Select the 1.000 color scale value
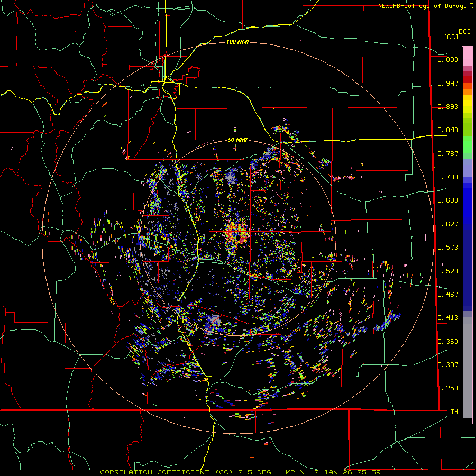The height and width of the screenshot is (476, 476). click(448, 59)
